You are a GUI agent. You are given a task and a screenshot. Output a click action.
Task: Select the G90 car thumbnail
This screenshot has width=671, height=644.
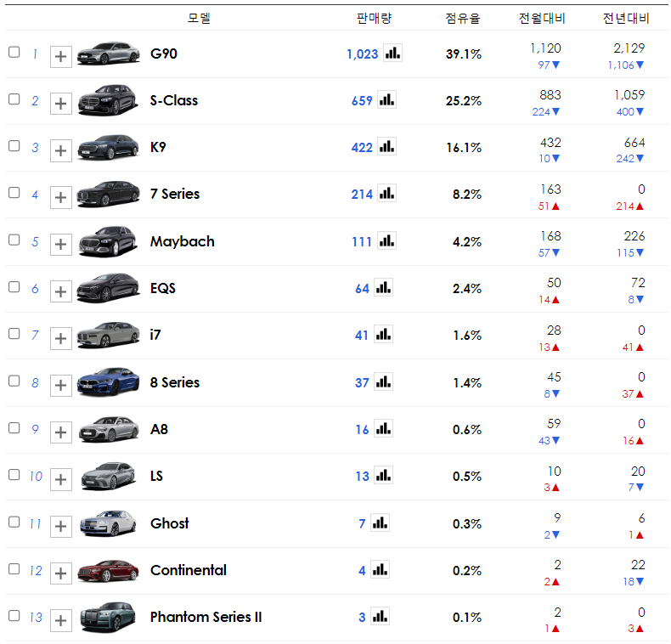point(108,53)
